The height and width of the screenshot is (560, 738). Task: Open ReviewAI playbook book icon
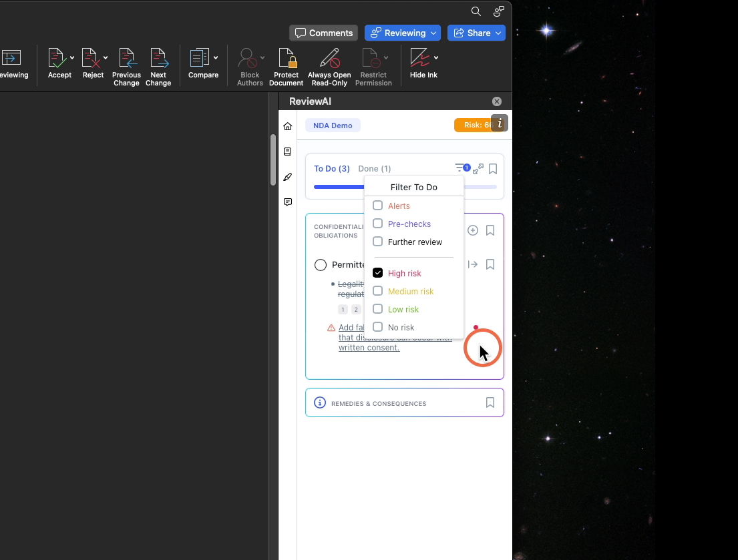288,152
